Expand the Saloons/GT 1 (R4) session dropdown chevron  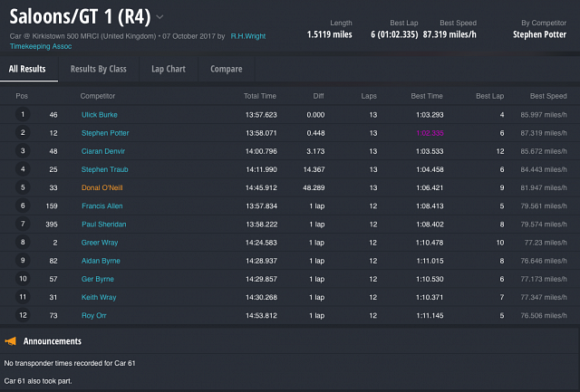tap(159, 17)
